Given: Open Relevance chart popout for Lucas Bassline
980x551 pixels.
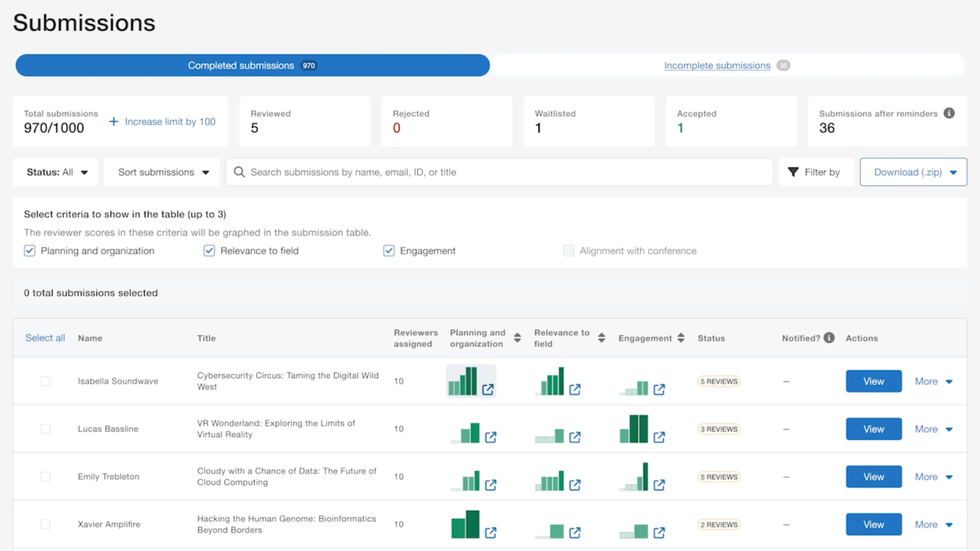Looking at the screenshot, I should pos(575,437).
